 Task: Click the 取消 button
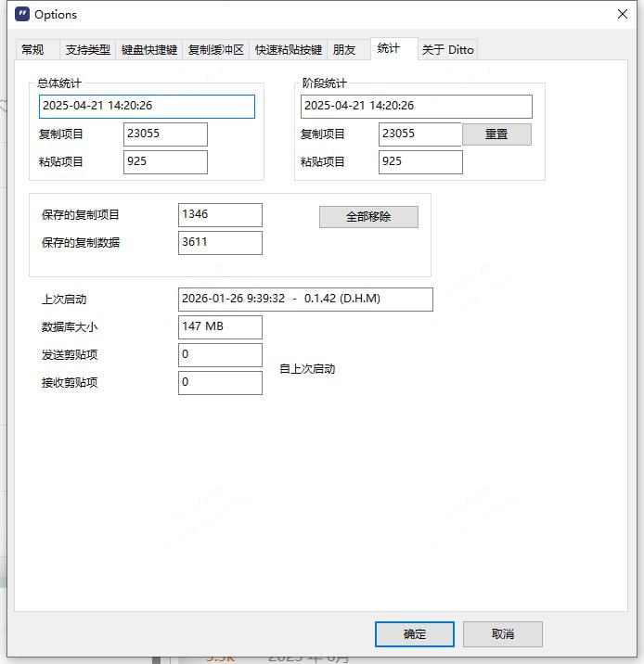tap(503, 634)
